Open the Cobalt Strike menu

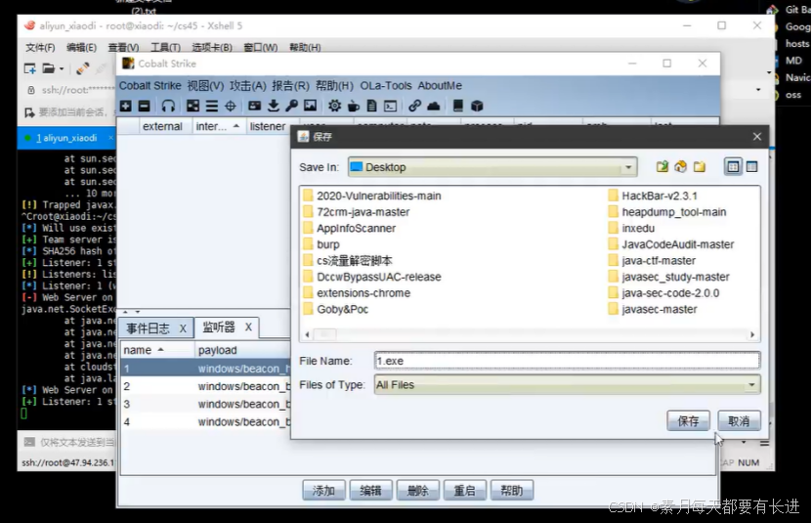pos(150,85)
